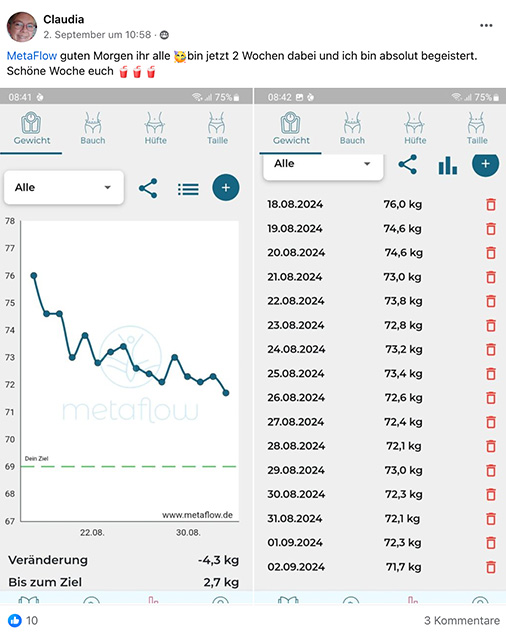Image resolution: width=506 pixels, height=640 pixels.
Task: Delete the 25.08.2024 entry
Action: 491,373
